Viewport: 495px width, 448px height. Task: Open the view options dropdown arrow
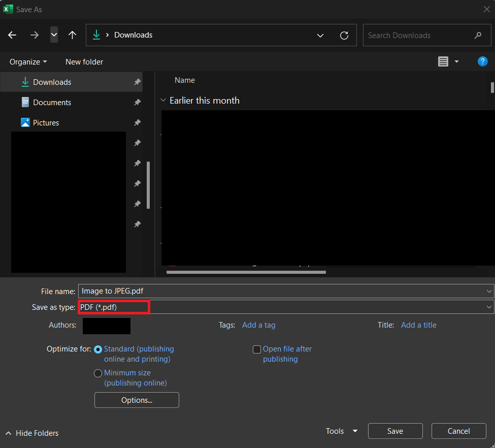point(456,61)
